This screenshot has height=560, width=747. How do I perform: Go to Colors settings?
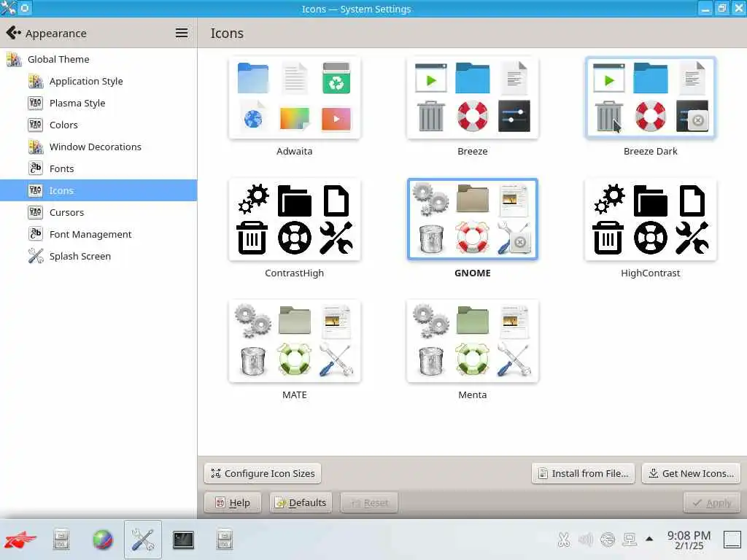[98, 125]
